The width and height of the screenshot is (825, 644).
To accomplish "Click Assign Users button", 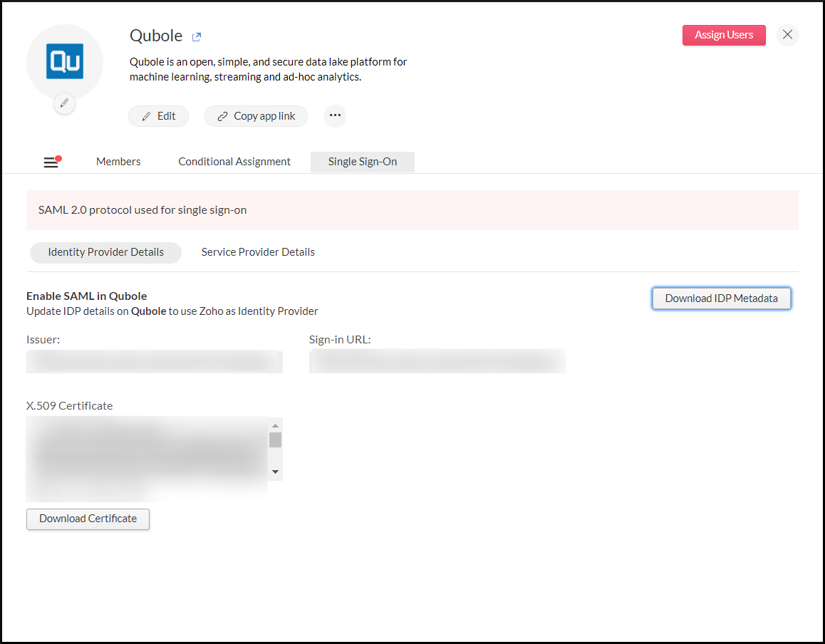I will (723, 35).
